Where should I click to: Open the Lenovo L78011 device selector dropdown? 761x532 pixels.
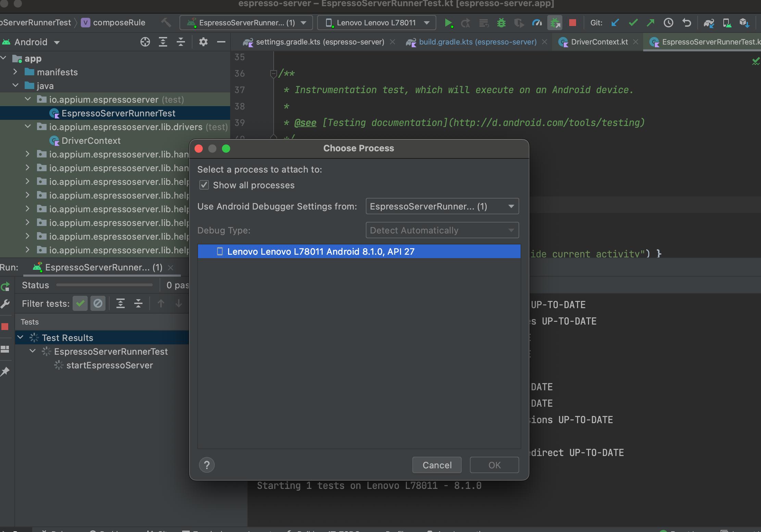pos(376,23)
